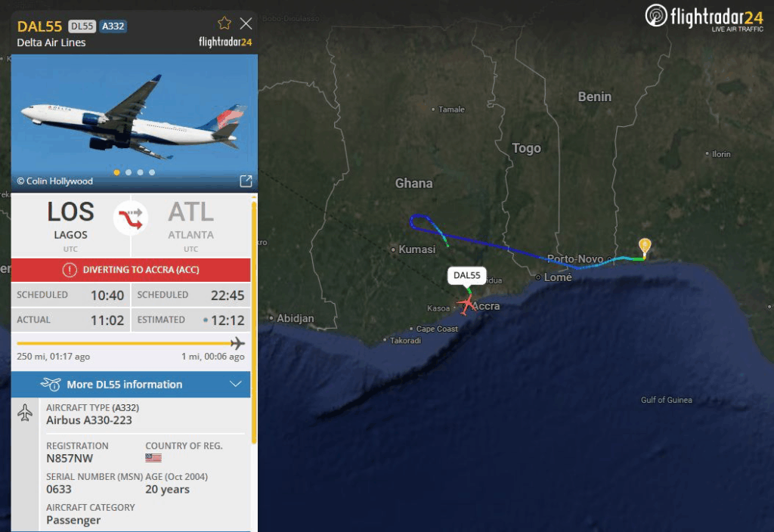The height and width of the screenshot is (532, 774).
Task: Close the DAL55 flight panel
Action: pyautogui.click(x=246, y=23)
